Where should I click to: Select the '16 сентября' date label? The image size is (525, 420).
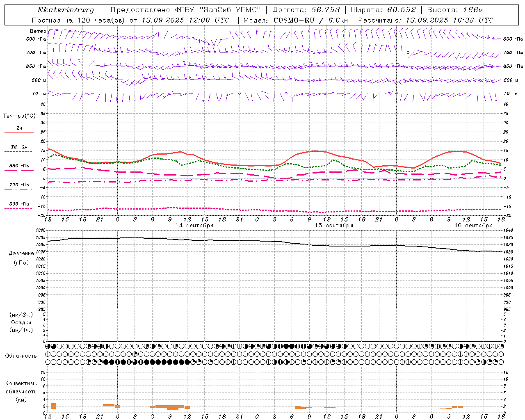point(473,226)
